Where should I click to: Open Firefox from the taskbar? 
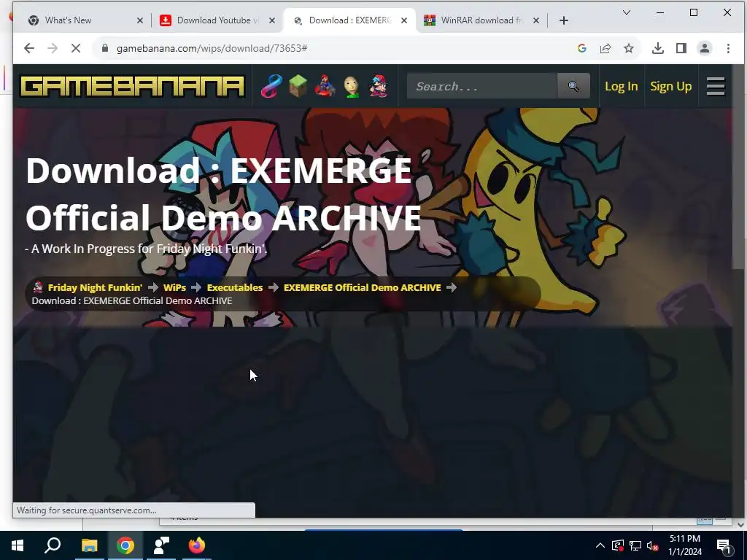[x=196, y=545]
